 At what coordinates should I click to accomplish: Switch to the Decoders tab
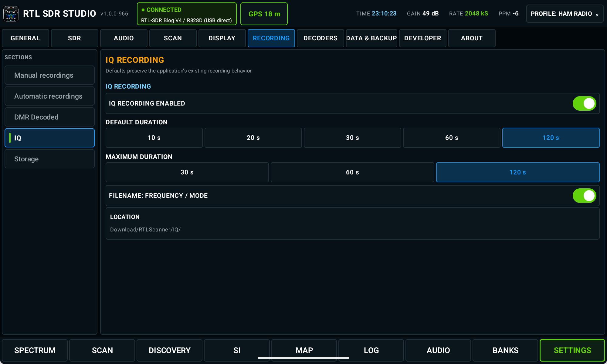320,38
